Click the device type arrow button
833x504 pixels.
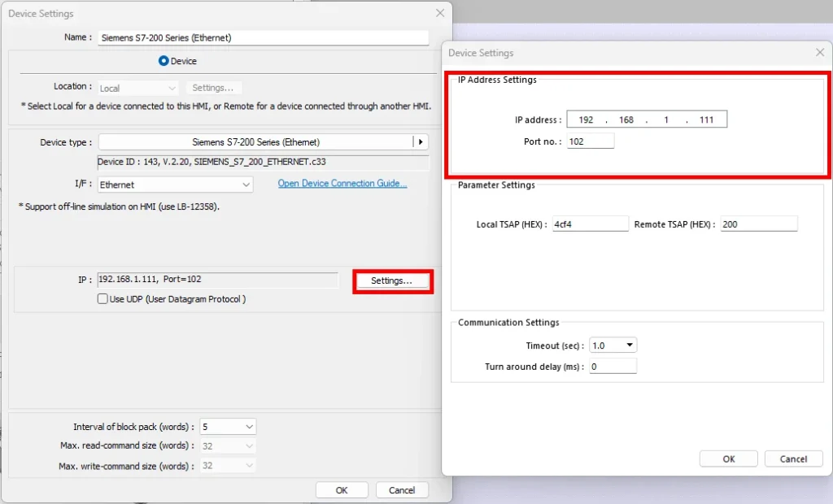tap(421, 142)
